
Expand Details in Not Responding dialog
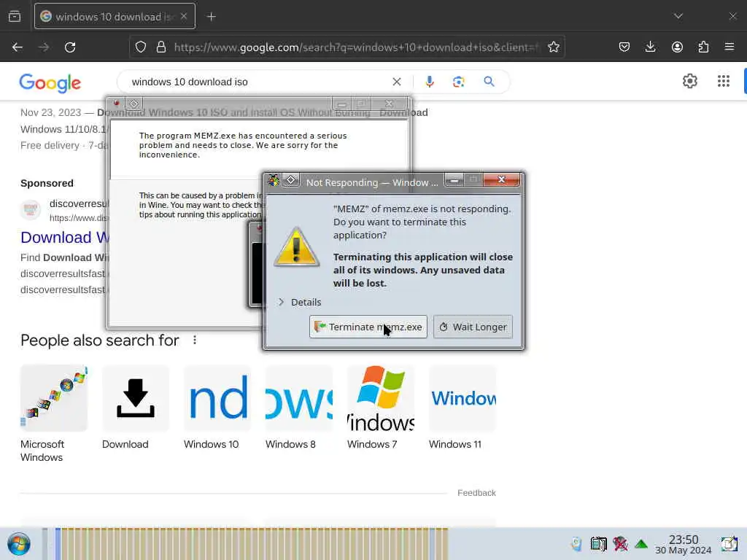[x=300, y=303]
